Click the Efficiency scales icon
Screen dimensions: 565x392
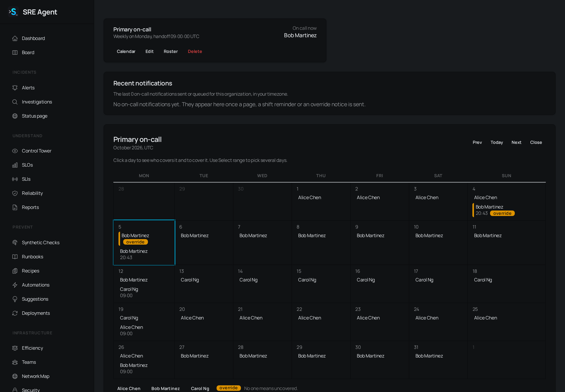coord(15,348)
